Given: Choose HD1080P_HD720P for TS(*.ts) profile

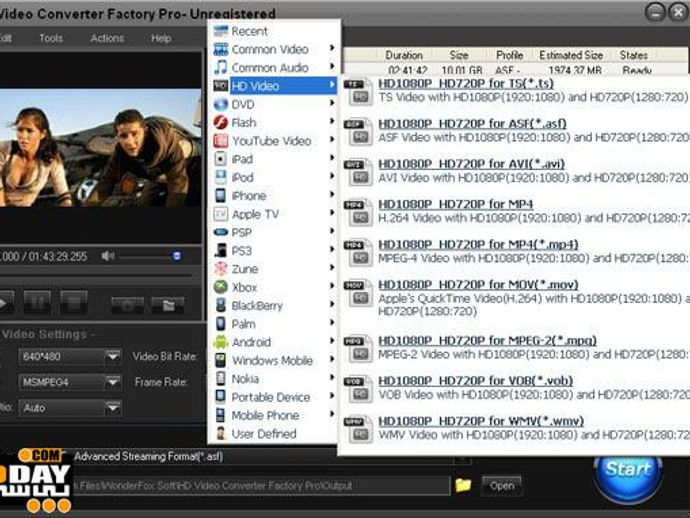Looking at the screenshot, I should pos(466,84).
